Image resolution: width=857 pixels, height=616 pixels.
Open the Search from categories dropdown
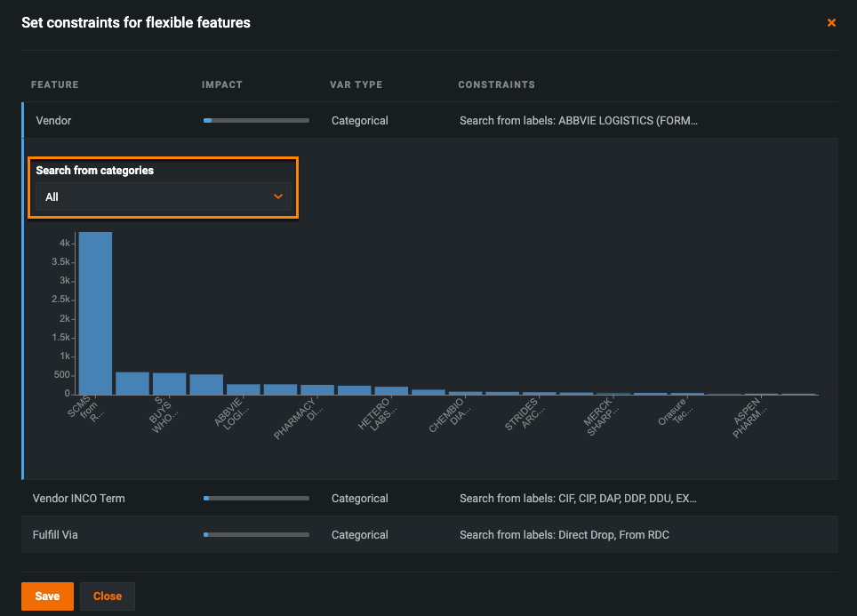coord(164,196)
